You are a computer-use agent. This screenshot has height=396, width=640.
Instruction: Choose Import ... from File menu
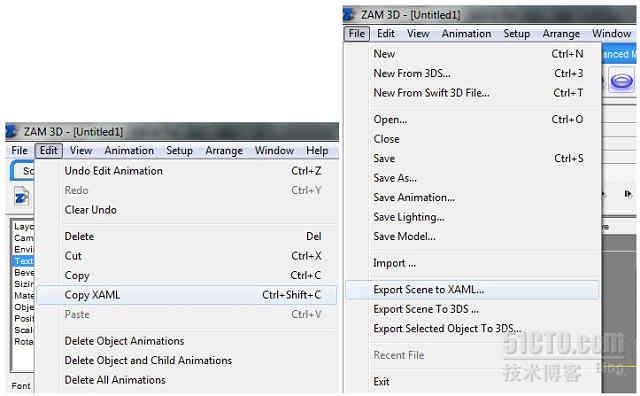click(473, 263)
